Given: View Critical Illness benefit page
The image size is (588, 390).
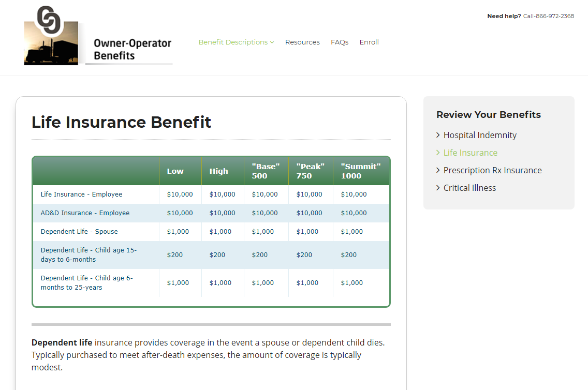Looking at the screenshot, I should click(x=469, y=188).
